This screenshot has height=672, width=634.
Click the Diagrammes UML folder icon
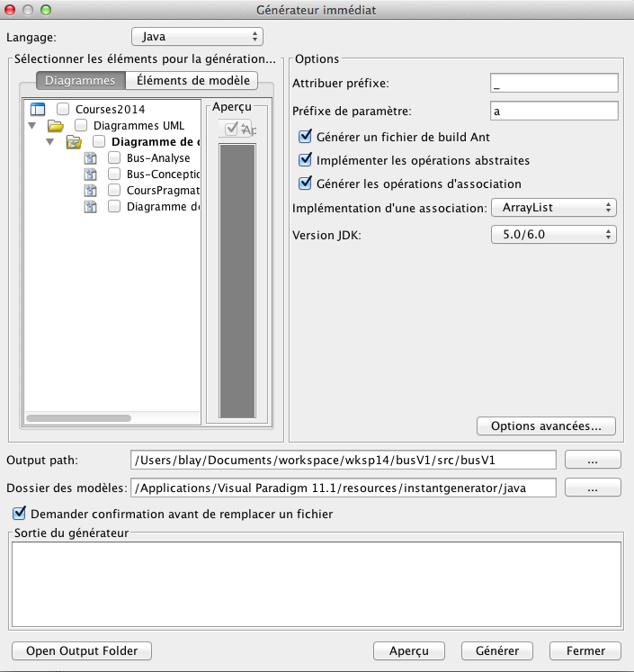tap(56, 125)
